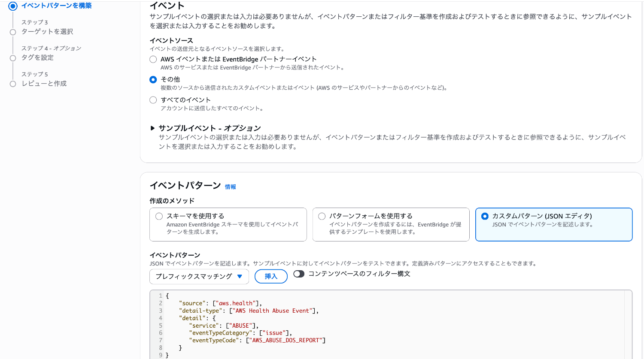
Task: Select the すべてのイベント radio button
Action: coord(153,100)
